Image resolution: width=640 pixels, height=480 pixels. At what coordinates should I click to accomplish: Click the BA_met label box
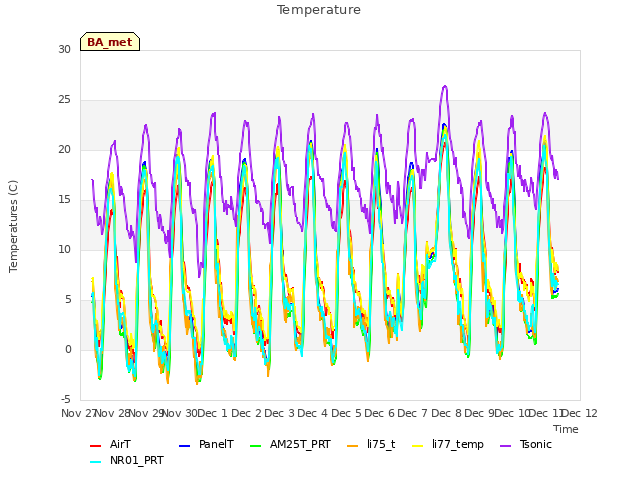110,42
